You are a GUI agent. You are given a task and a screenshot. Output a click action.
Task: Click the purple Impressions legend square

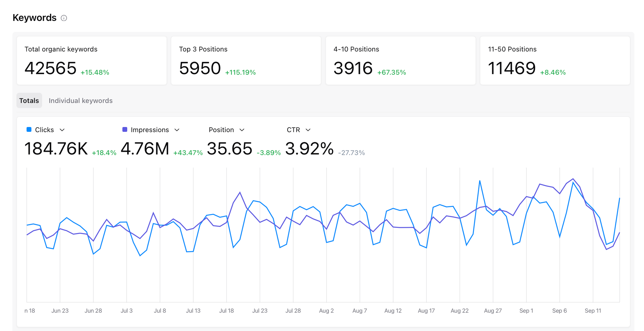[x=125, y=130]
